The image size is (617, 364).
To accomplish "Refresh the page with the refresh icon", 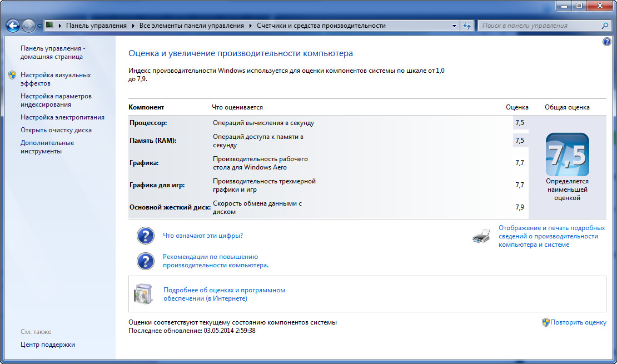I will click(467, 26).
